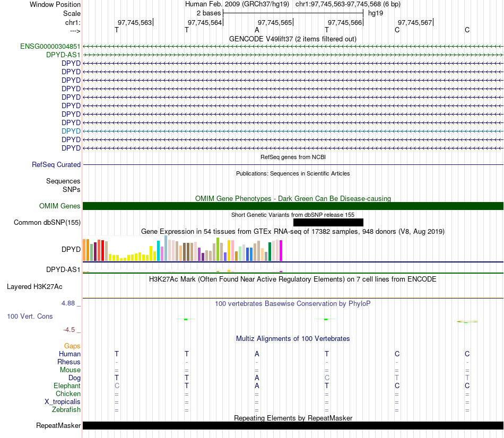
Task: Click the Chicken alignment row label
Action: (68, 393)
